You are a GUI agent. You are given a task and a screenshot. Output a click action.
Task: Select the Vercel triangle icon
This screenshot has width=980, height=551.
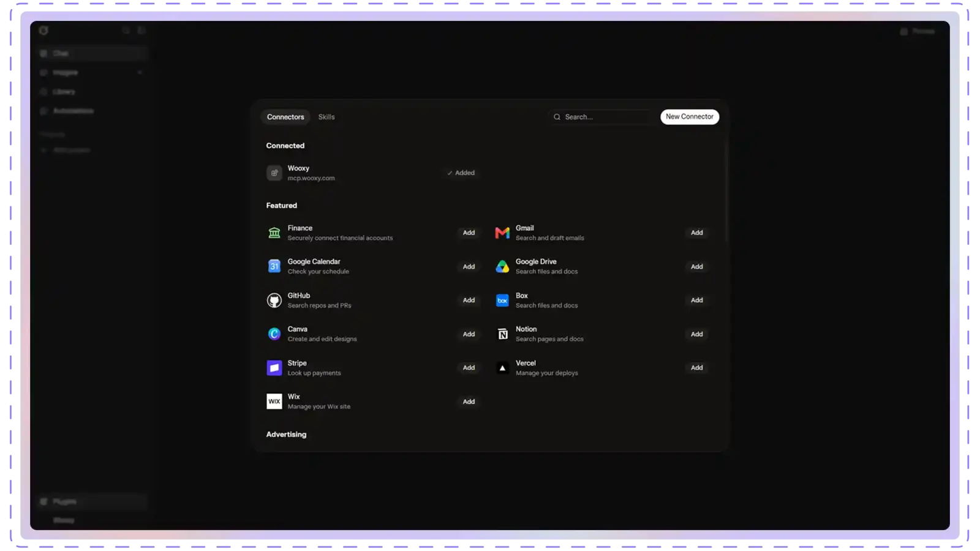click(x=502, y=368)
